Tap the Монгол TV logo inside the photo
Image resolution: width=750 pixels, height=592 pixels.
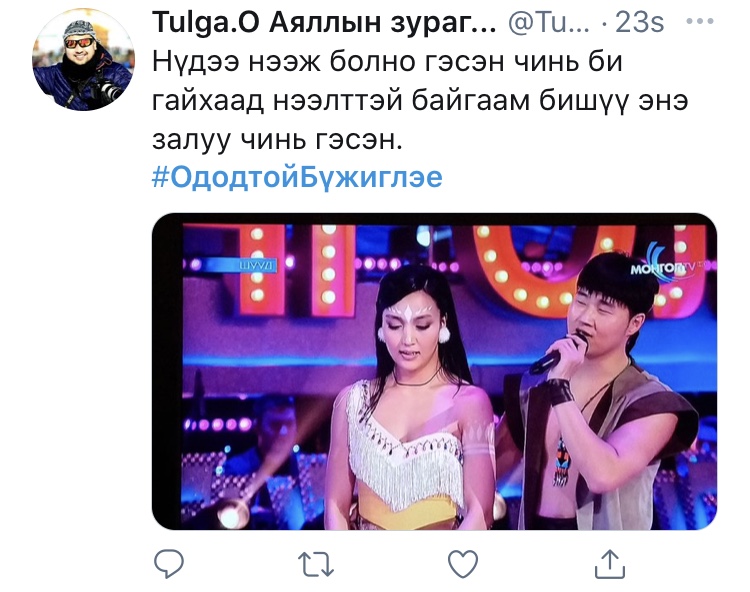[x=671, y=266]
